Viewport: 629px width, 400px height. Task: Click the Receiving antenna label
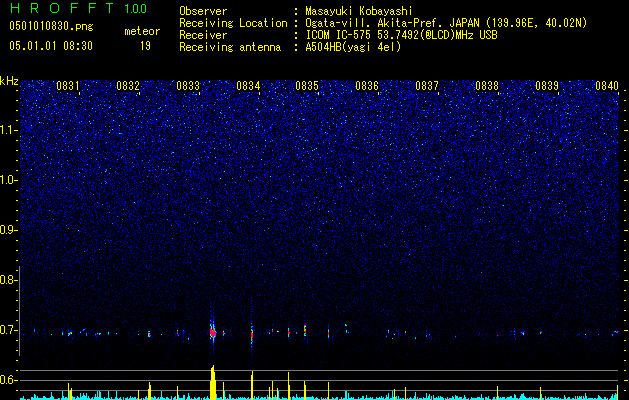click(x=230, y=47)
